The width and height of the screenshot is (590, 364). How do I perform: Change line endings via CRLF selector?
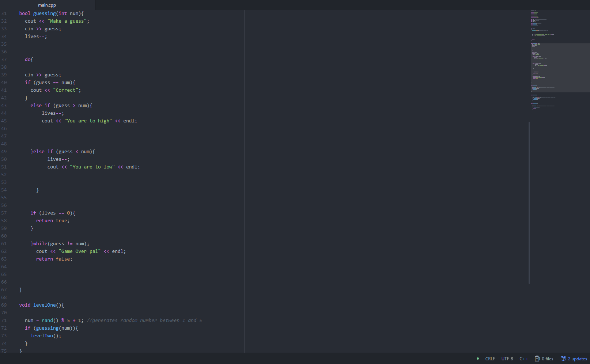(x=490, y=359)
